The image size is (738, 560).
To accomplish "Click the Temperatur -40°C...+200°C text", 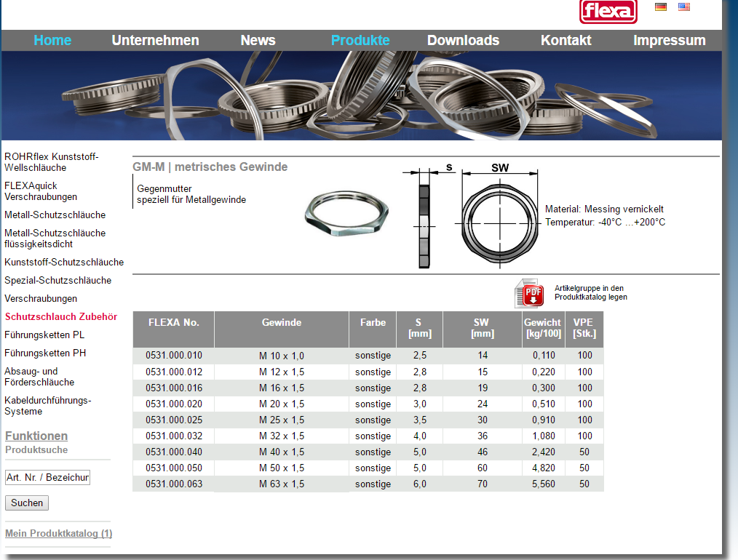I will 605,223.
